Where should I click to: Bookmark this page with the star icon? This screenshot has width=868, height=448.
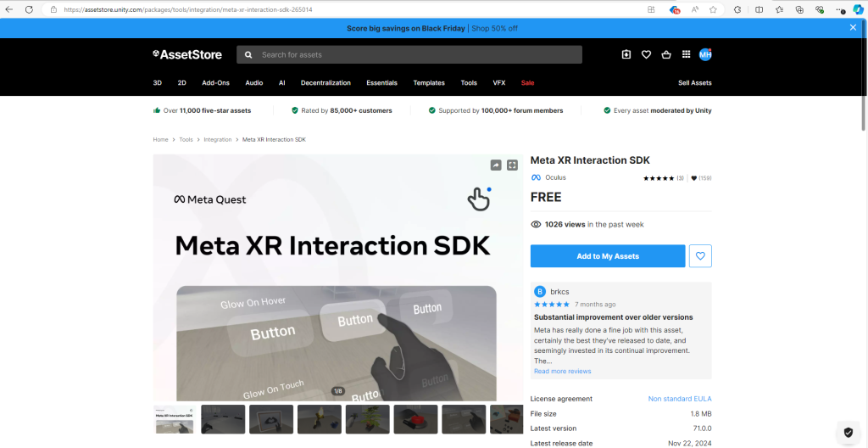[713, 9]
